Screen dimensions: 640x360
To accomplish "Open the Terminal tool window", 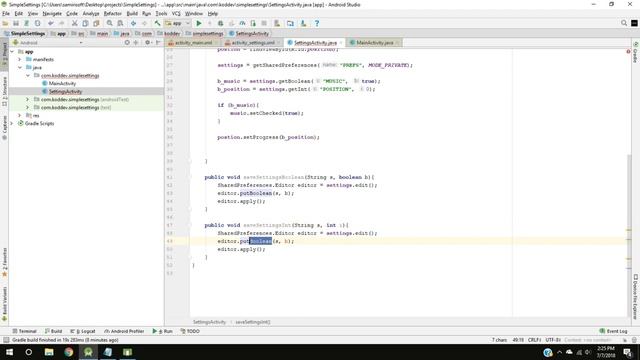I will (x=24, y=331).
